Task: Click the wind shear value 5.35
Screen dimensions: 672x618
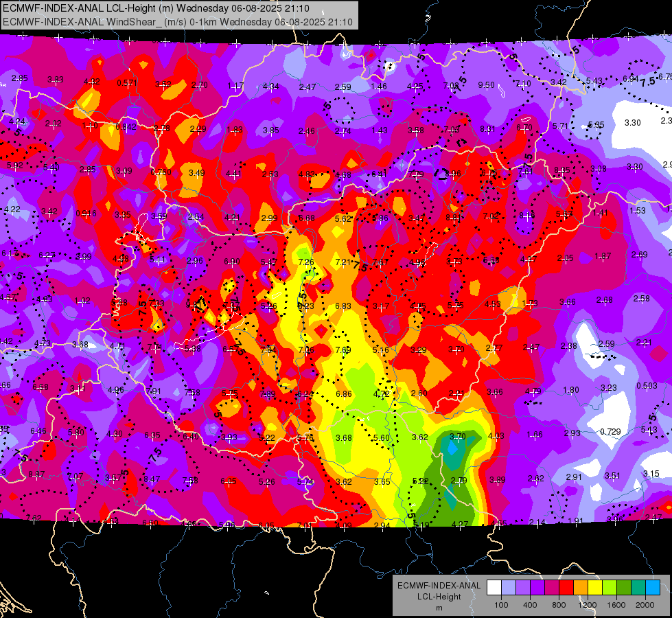Action: [596, 125]
